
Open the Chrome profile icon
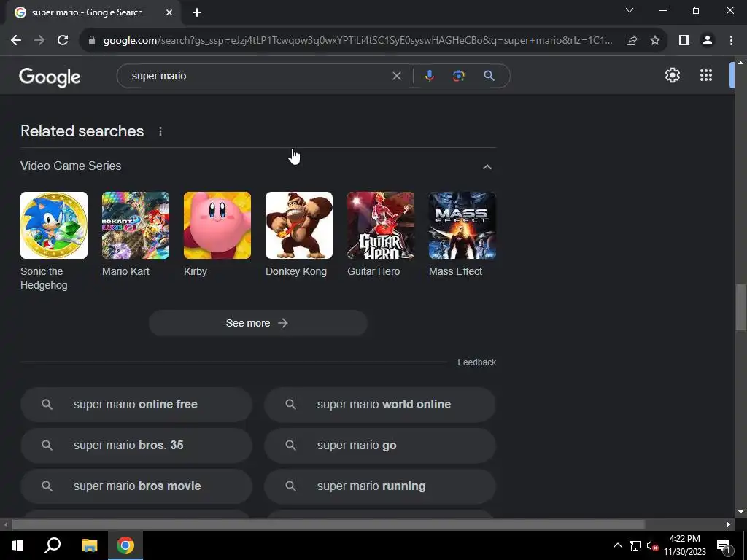point(708,41)
